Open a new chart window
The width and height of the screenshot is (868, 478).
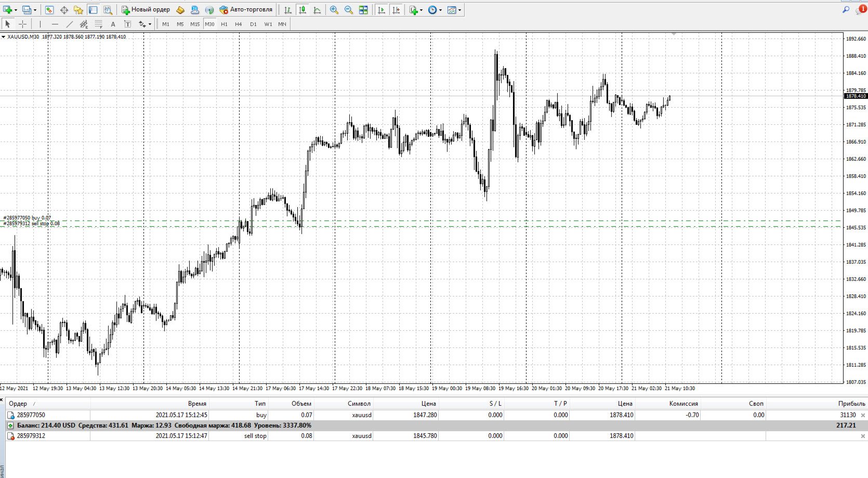[7, 10]
